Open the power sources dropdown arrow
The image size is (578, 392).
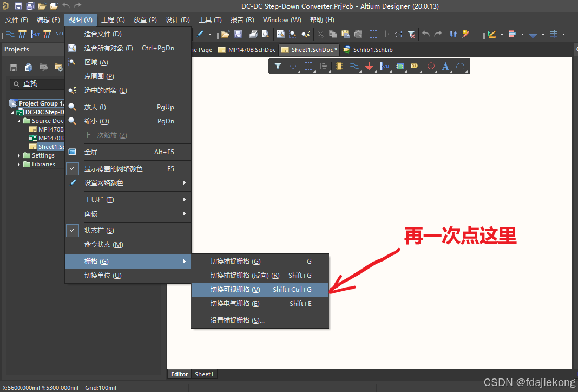(x=543, y=34)
